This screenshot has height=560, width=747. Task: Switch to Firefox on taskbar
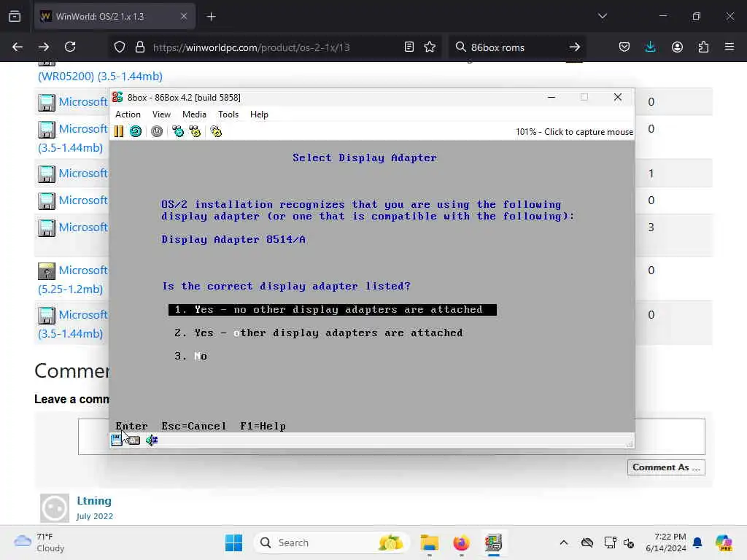pyautogui.click(x=461, y=542)
